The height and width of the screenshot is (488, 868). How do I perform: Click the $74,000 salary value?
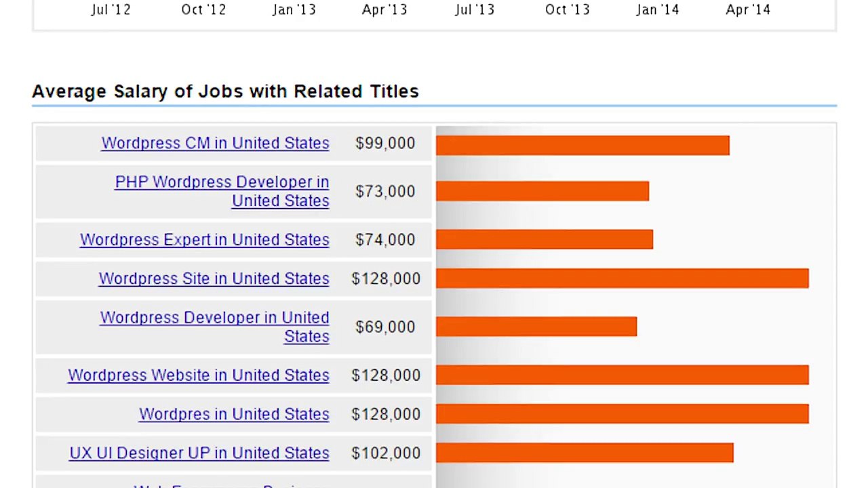click(385, 240)
